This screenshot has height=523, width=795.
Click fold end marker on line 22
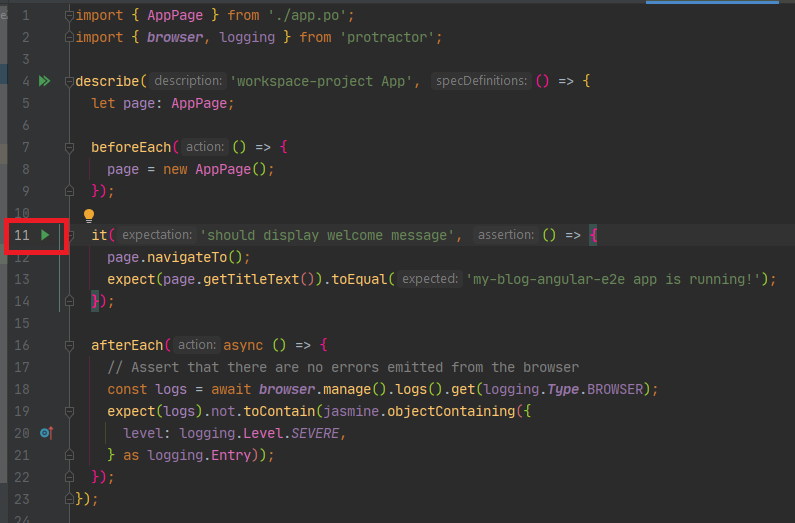tap(69, 477)
